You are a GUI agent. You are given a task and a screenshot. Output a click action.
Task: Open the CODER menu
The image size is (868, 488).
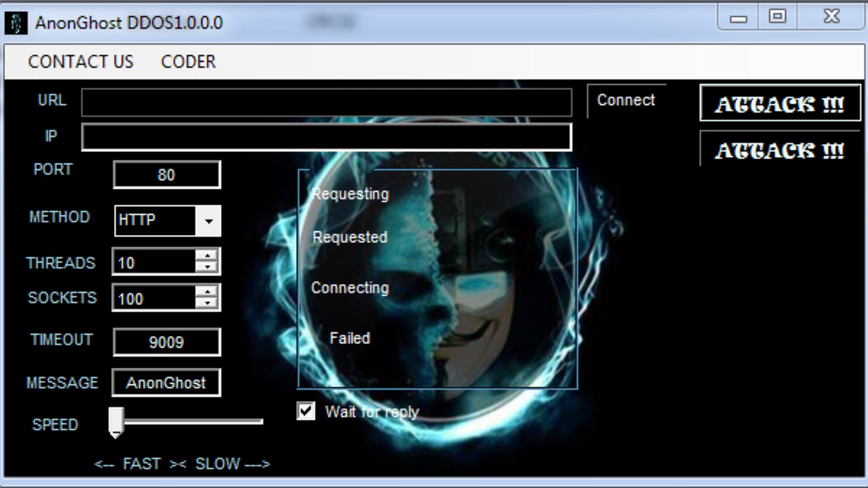tap(188, 62)
